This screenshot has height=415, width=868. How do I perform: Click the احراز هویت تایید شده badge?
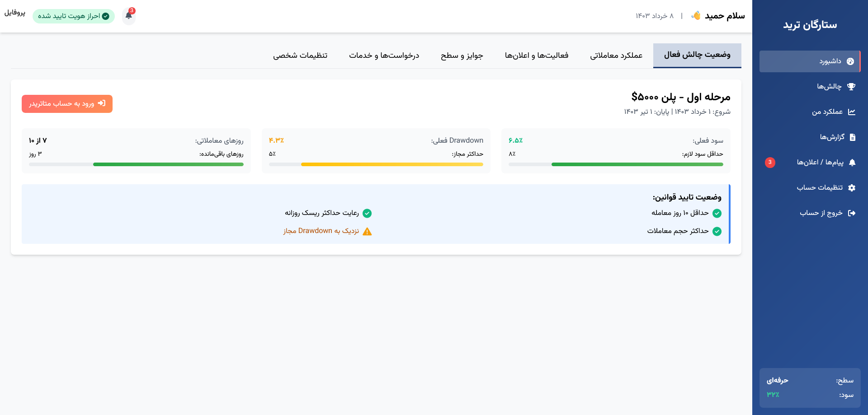(73, 16)
